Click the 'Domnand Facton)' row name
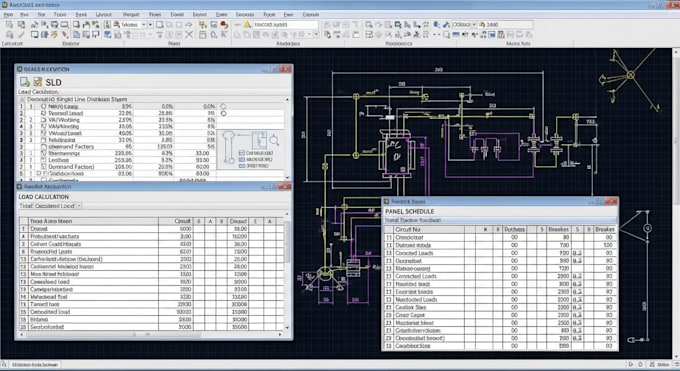 71,167
